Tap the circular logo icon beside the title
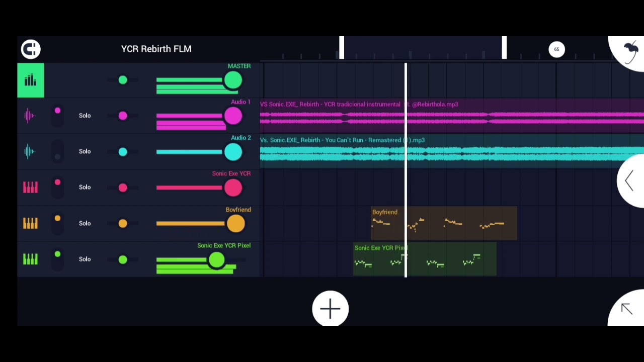This screenshot has height=362, width=644. pos(31,49)
